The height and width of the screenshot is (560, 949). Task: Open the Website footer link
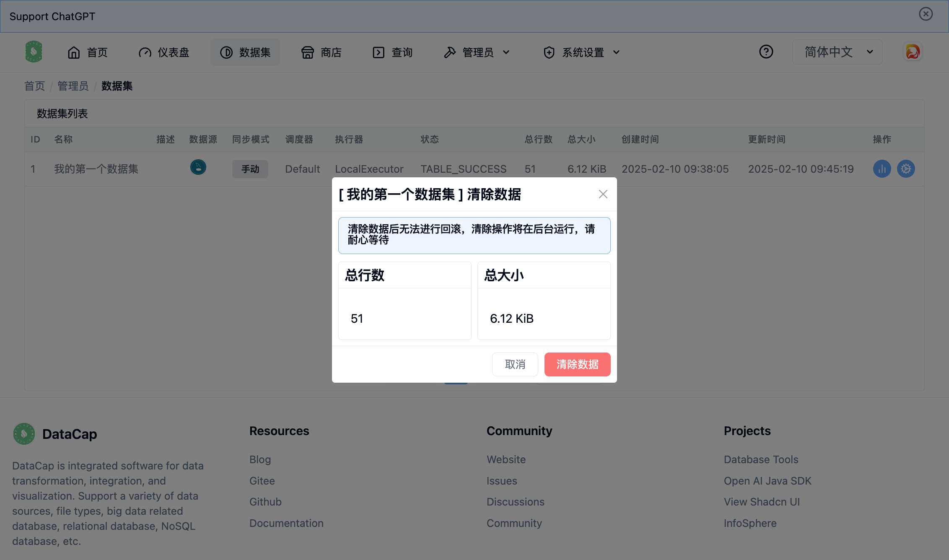506,459
